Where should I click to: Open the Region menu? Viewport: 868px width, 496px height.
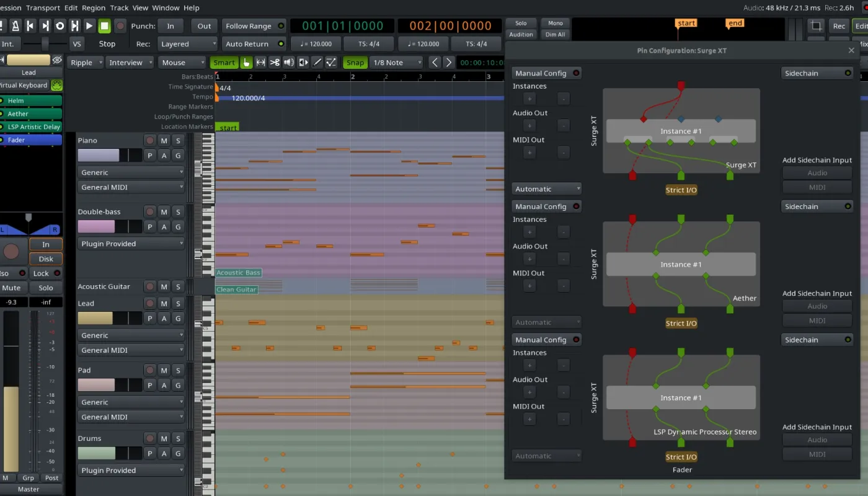(94, 8)
